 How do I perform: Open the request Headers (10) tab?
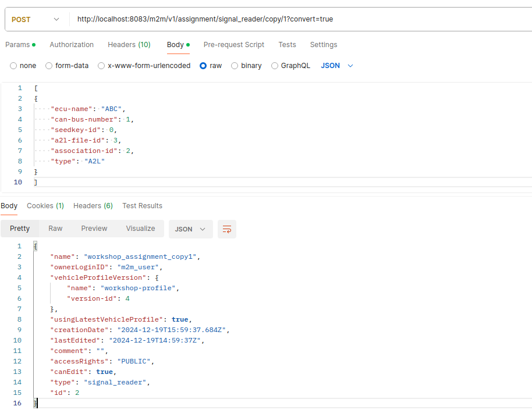[x=129, y=45]
